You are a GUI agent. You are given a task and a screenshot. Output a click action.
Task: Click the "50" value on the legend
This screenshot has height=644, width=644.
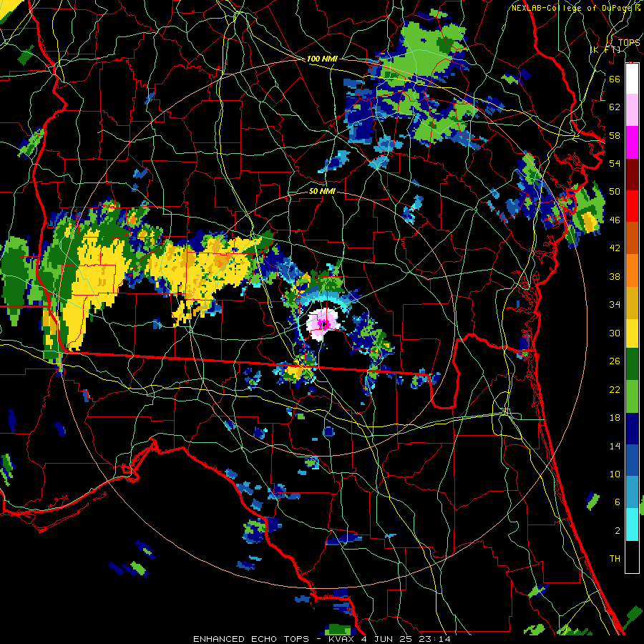615,192
